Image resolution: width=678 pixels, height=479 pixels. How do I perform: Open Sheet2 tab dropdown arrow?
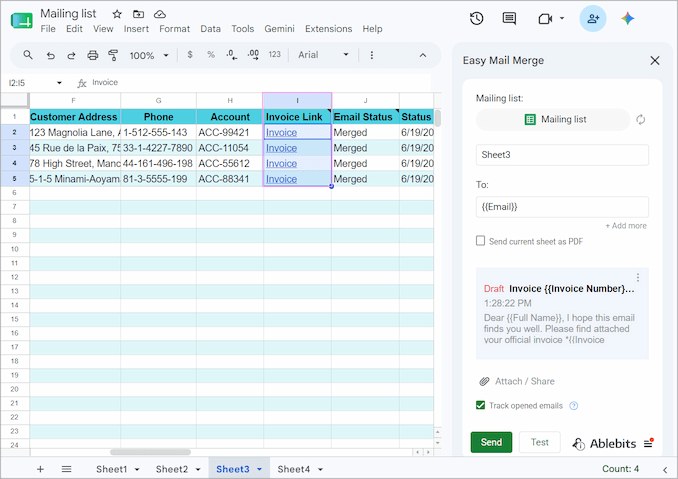click(198, 469)
